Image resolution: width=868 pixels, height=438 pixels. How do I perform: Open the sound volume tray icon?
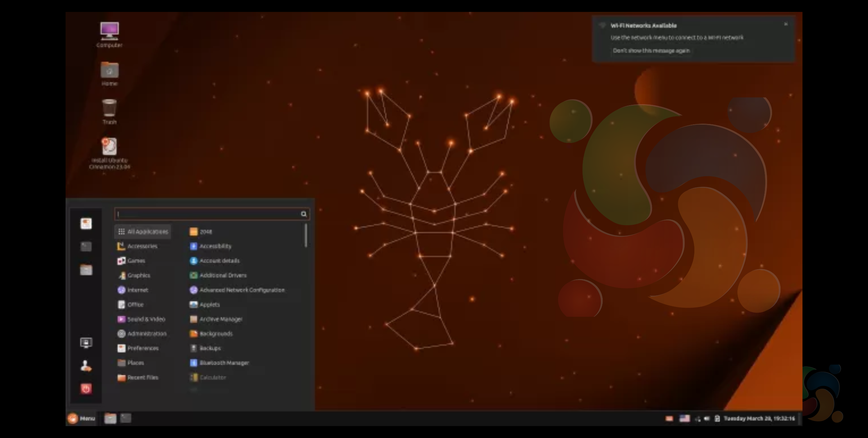[707, 419]
